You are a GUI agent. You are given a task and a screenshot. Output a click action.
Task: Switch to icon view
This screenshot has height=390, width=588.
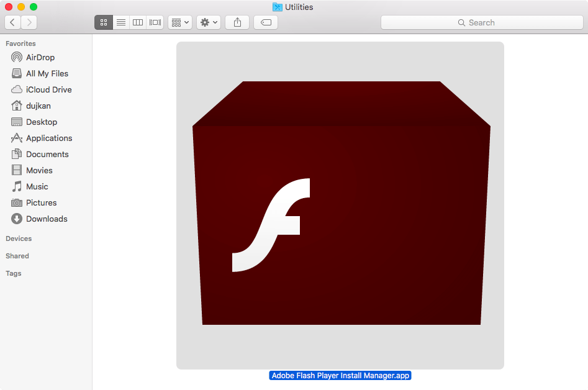104,22
